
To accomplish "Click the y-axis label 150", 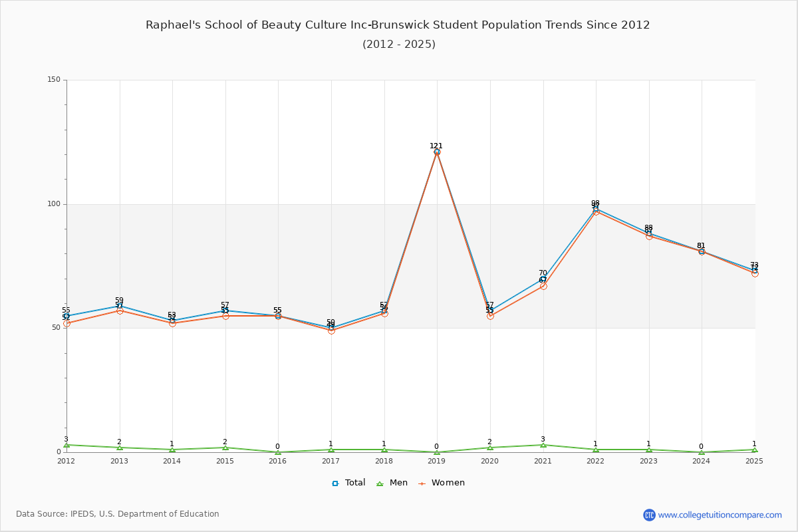I will click(53, 80).
